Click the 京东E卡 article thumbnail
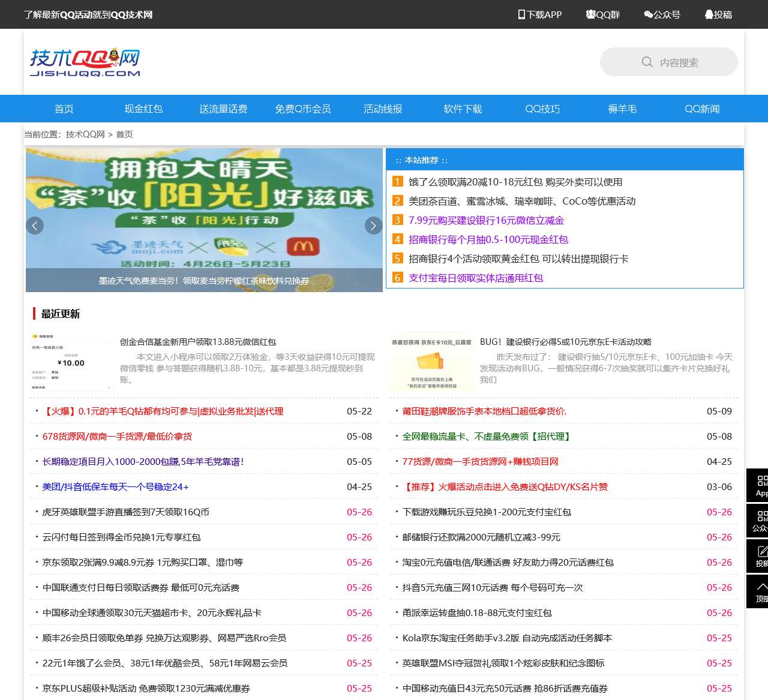This screenshot has width=768, height=700. [x=432, y=361]
